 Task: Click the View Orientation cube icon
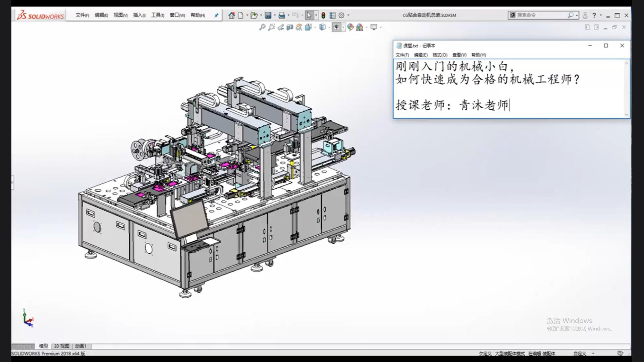[x=308, y=27]
